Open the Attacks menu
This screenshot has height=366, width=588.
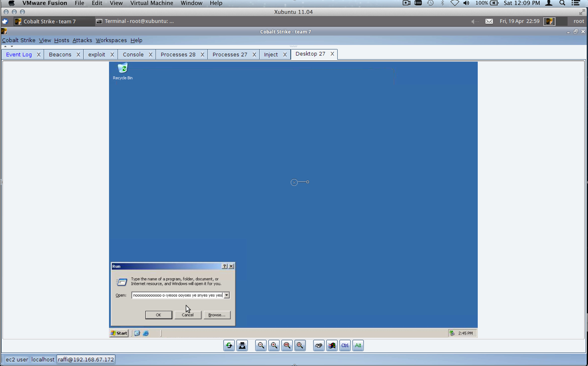82,40
